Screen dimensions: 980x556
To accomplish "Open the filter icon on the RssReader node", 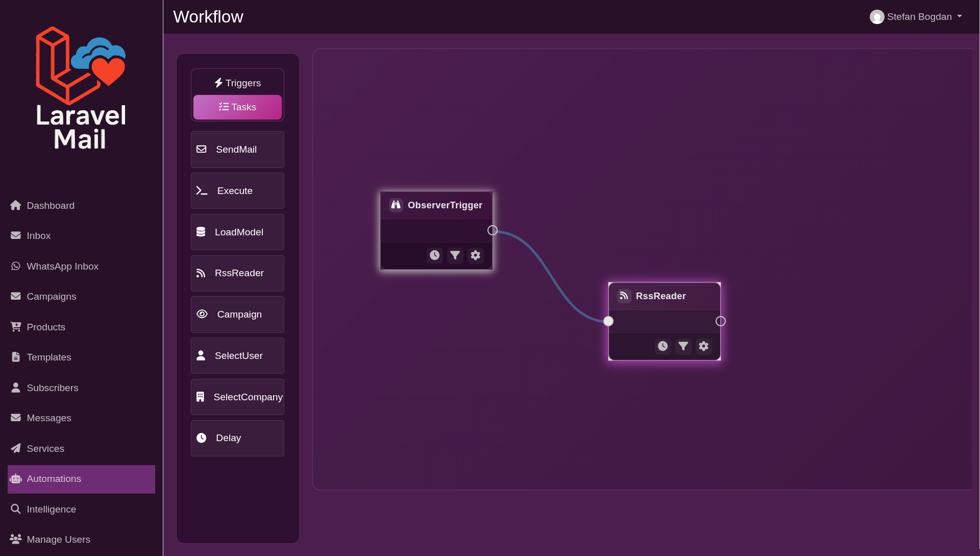I will [683, 346].
